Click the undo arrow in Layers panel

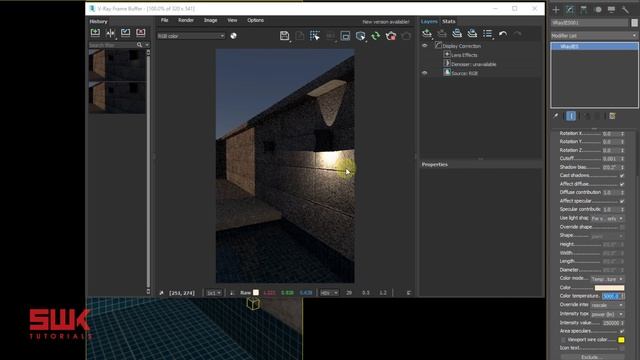(503, 33)
